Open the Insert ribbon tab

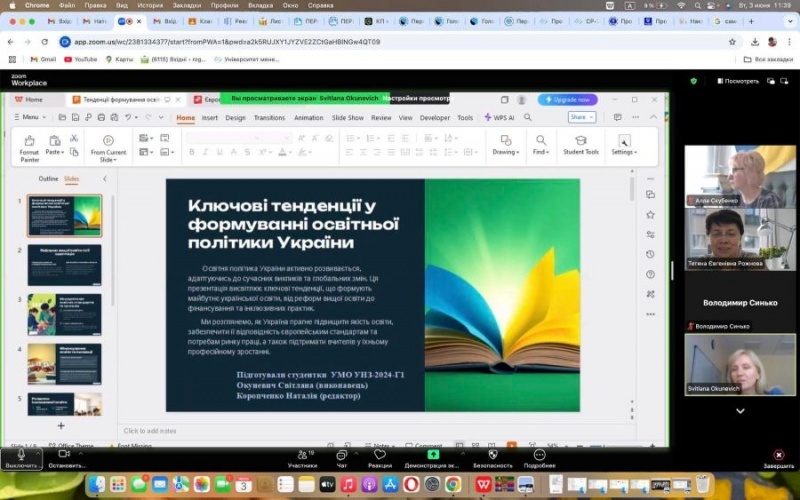tap(210, 117)
